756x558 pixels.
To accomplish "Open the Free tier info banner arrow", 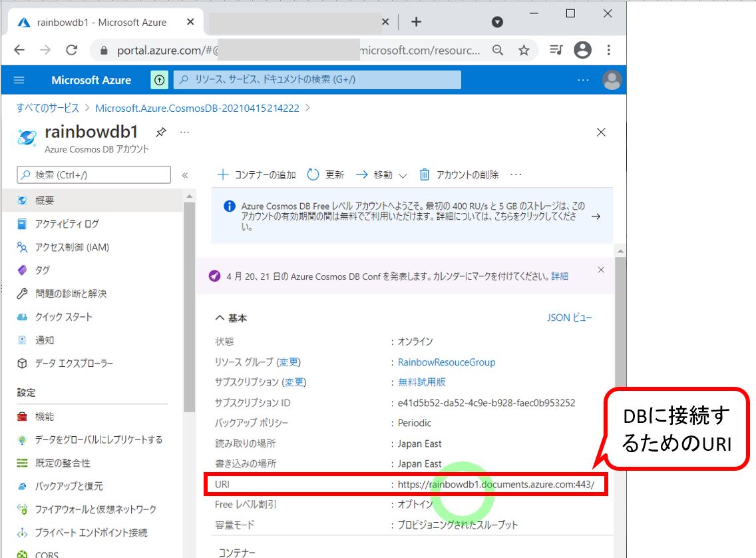I will tap(596, 216).
